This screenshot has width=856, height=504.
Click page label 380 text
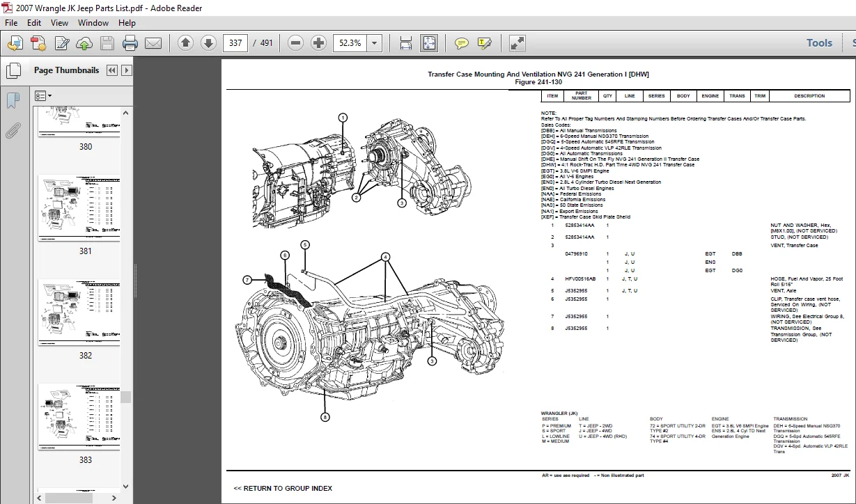click(85, 147)
